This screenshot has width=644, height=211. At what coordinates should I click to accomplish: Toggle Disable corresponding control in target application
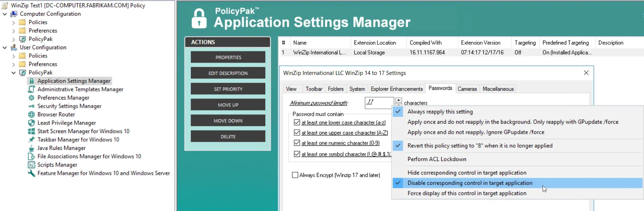pyautogui.click(x=517, y=183)
